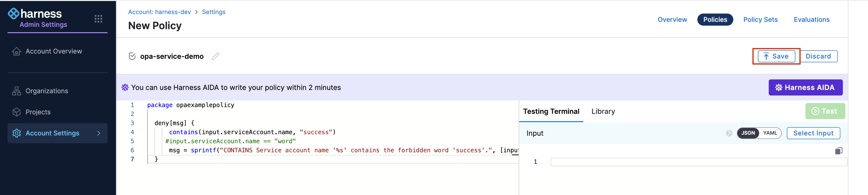
Task: Expand Account Settings chevron
Action: tap(99, 133)
